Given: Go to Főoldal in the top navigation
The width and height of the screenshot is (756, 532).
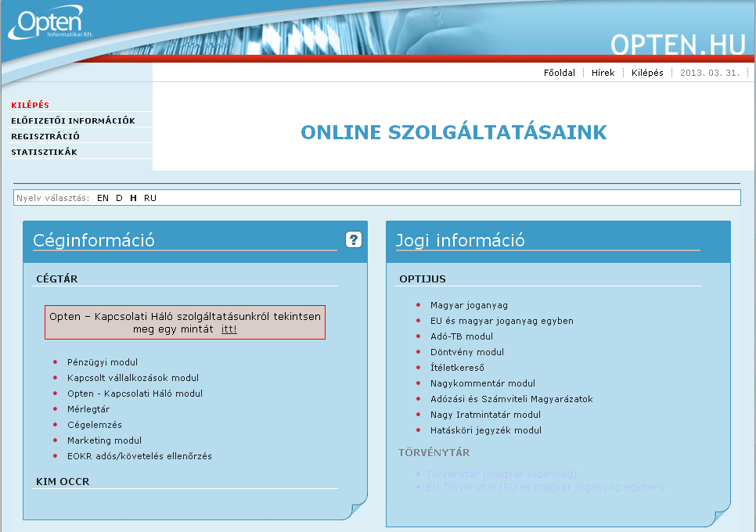Looking at the screenshot, I should pyautogui.click(x=560, y=73).
